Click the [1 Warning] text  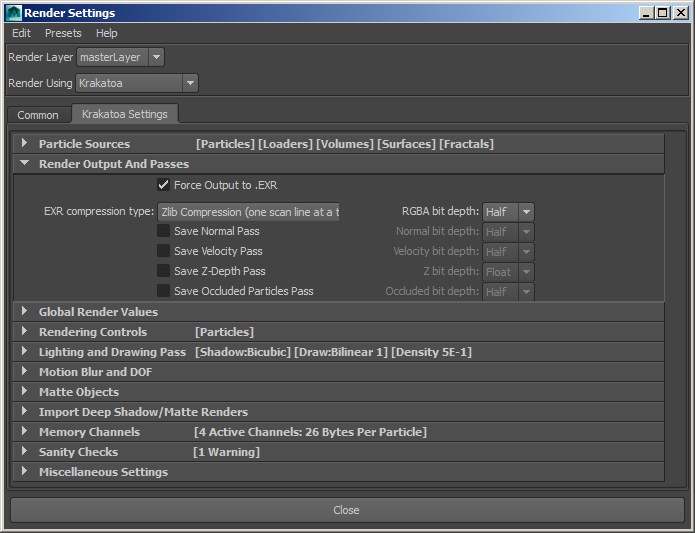coord(226,452)
